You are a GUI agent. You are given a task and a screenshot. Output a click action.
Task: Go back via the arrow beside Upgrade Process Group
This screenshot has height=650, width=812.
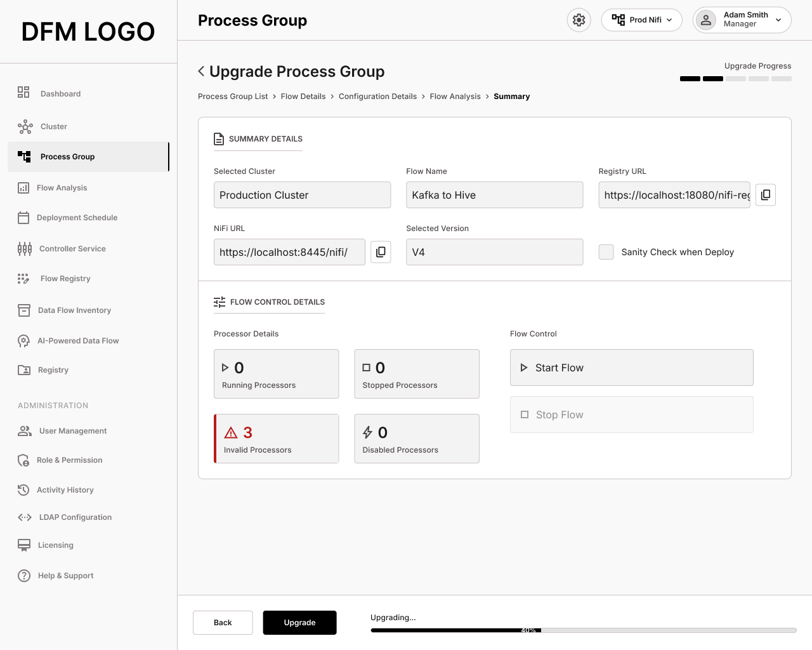click(x=201, y=71)
